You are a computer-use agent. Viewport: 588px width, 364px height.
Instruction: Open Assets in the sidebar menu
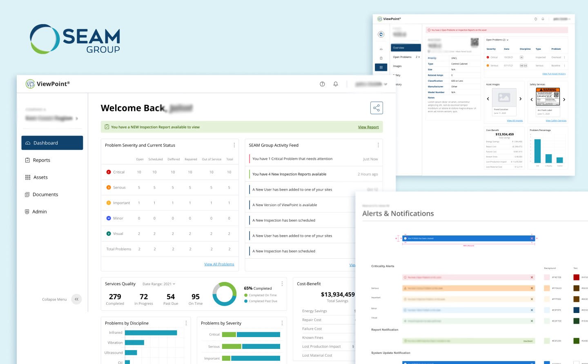(x=40, y=178)
